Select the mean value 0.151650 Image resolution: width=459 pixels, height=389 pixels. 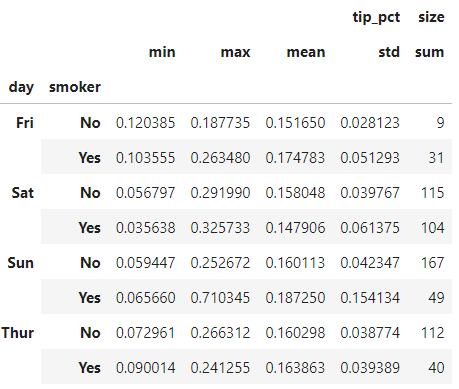click(295, 123)
